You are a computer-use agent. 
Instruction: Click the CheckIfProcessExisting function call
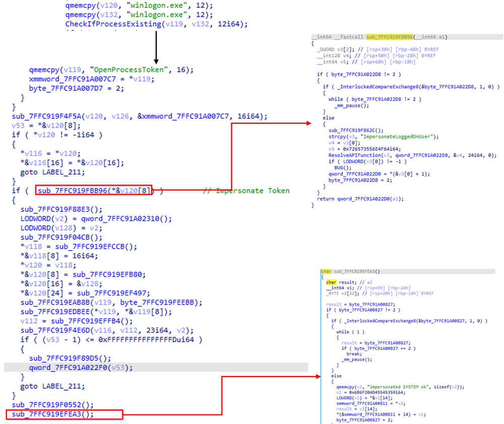coord(157,24)
